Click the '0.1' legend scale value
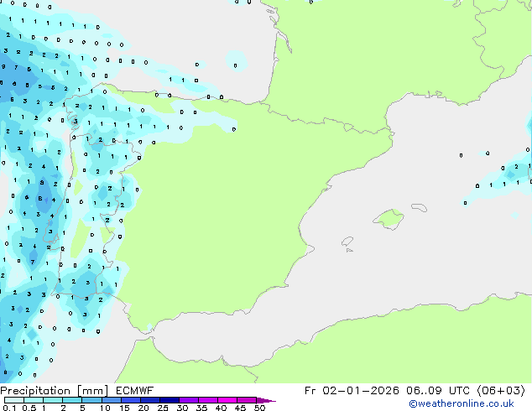The image size is (532, 411). (9, 408)
